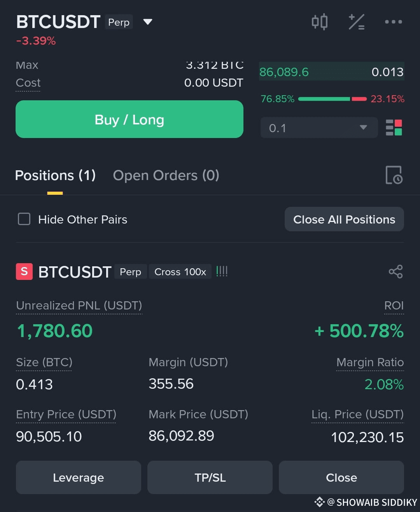Select the Positions (1) tab
Viewport: 420px width, 512px height.
55,175
